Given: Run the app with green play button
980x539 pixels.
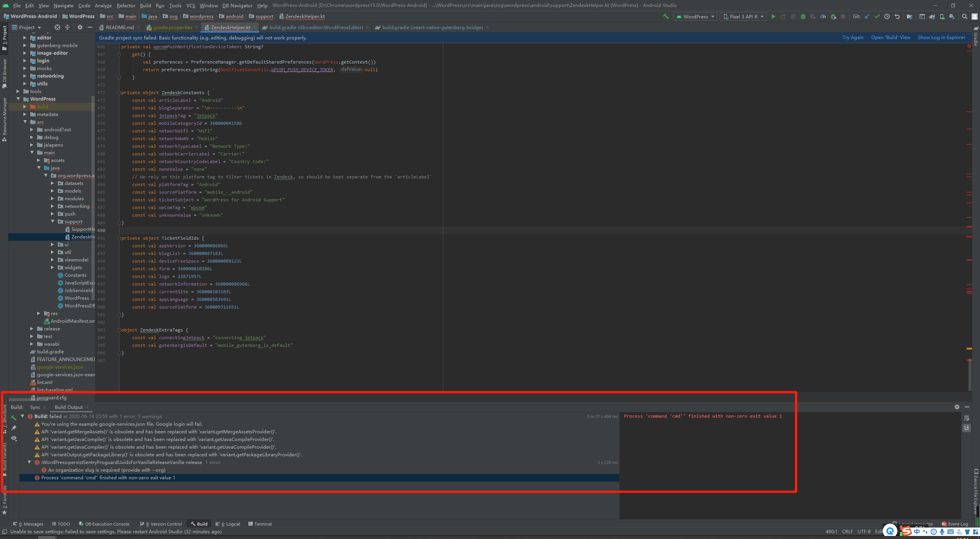Looking at the screenshot, I should click(x=773, y=16).
